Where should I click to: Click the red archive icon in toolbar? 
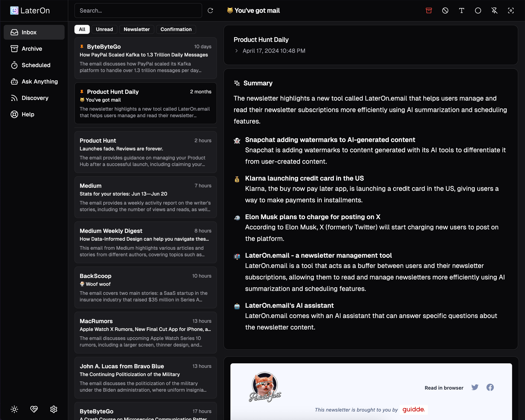pos(429,11)
